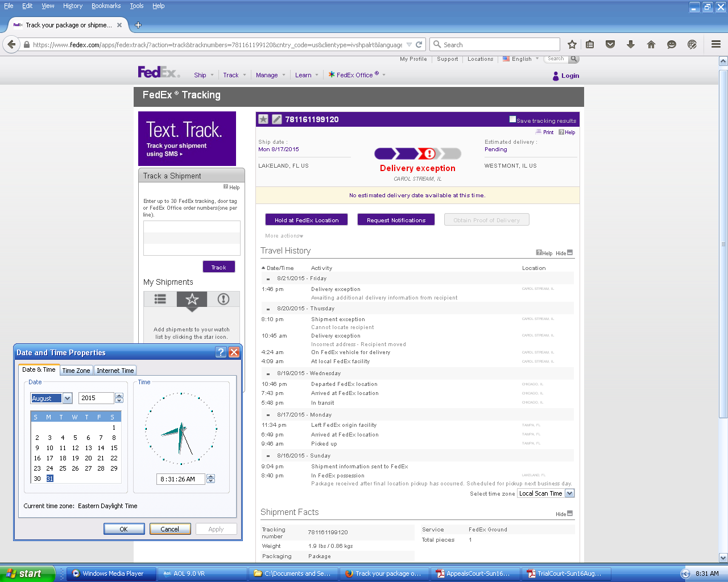The height and width of the screenshot is (582, 728).
Task: Click the tracking numbers entry text box
Action: pyautogui.click(x=192, y=238)
